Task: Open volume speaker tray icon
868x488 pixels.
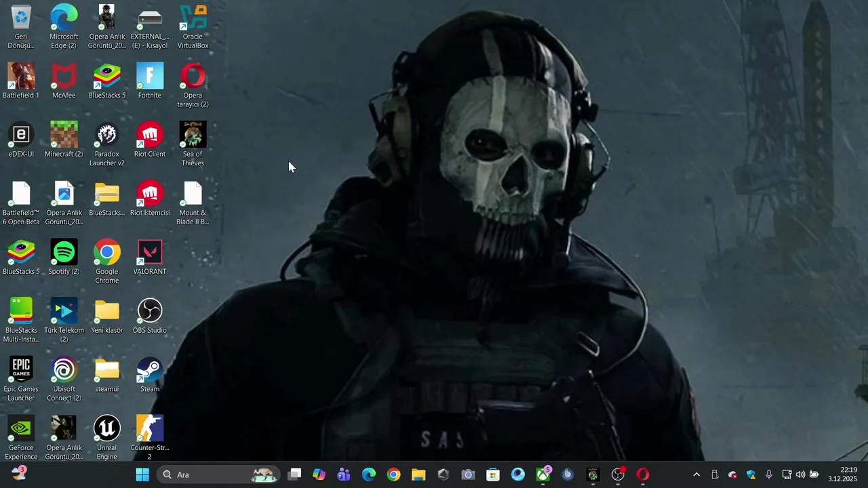Action: coord(800,474)
